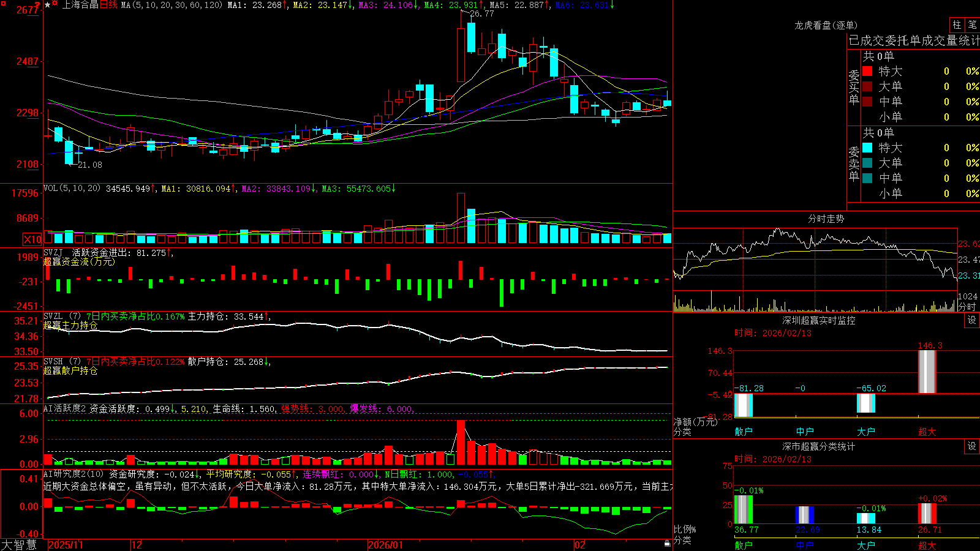This screenshot has height=551, width=980.
Task: Click the lock icon on the timeline
Action: click(x=667, y=544)
